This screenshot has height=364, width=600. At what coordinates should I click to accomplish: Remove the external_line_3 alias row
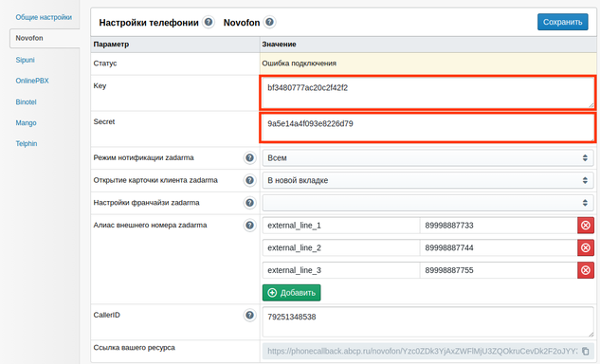pyautogui.click(x=586, y=270)
